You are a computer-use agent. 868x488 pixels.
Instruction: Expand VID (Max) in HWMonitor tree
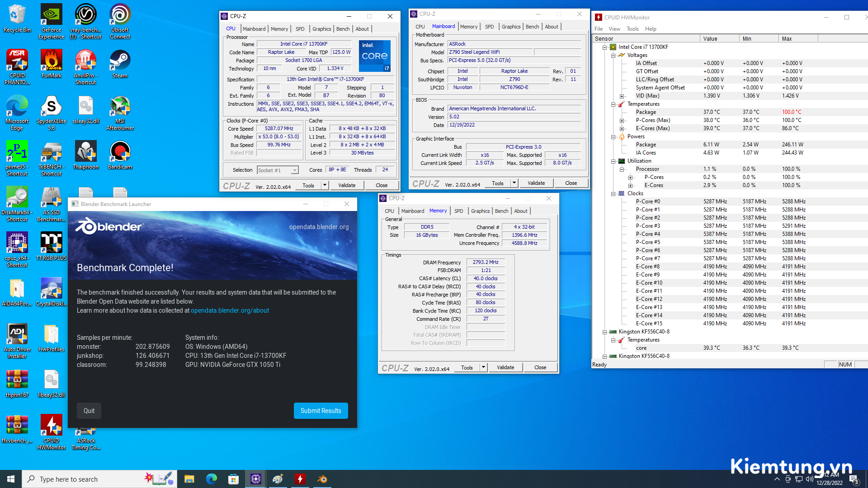tap(622, 96)
